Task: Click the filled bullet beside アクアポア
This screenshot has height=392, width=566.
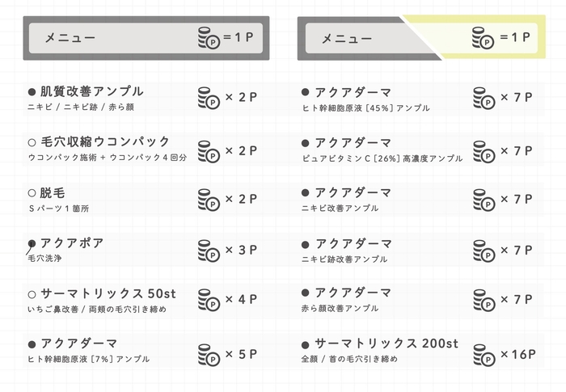Action: point(32,243)
